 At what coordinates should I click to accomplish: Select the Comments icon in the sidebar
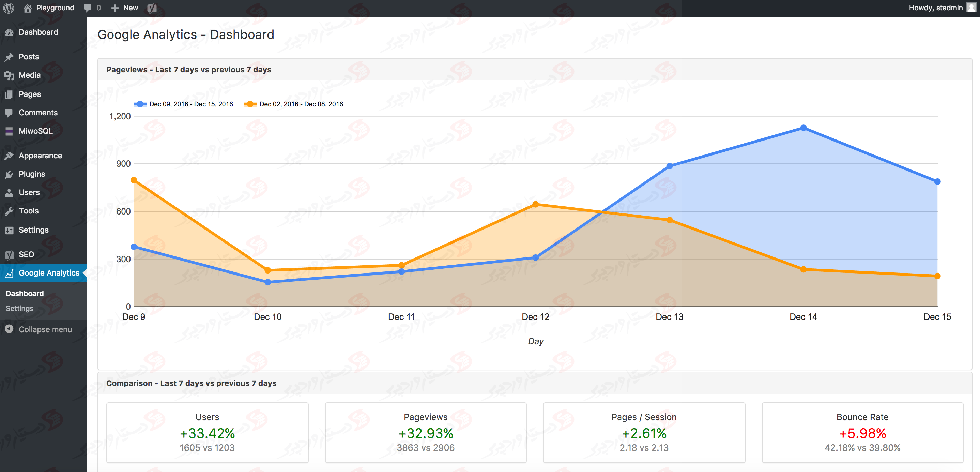point(10,112)
